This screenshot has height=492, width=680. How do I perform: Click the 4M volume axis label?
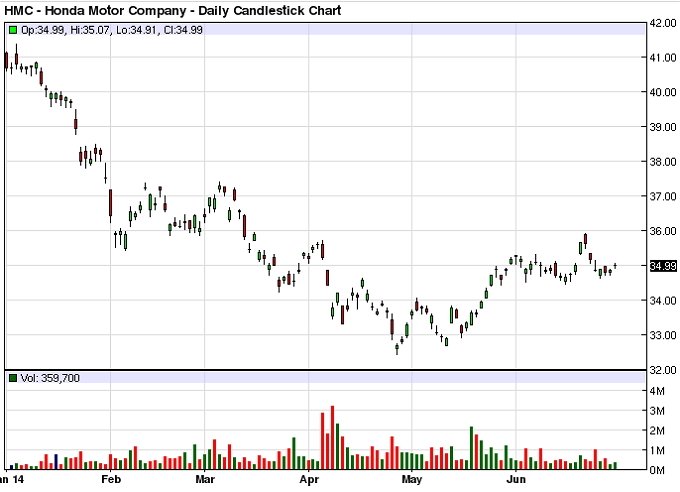[x=657, y=391]
